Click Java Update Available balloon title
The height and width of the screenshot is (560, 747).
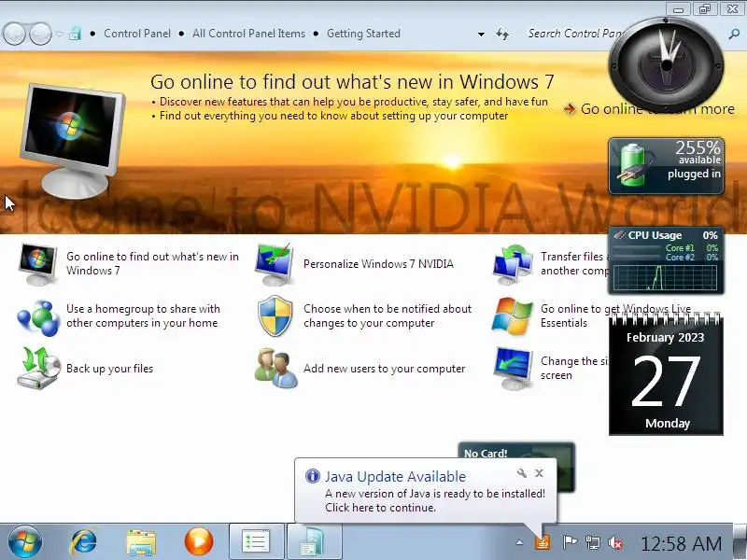tap(395, 477)
